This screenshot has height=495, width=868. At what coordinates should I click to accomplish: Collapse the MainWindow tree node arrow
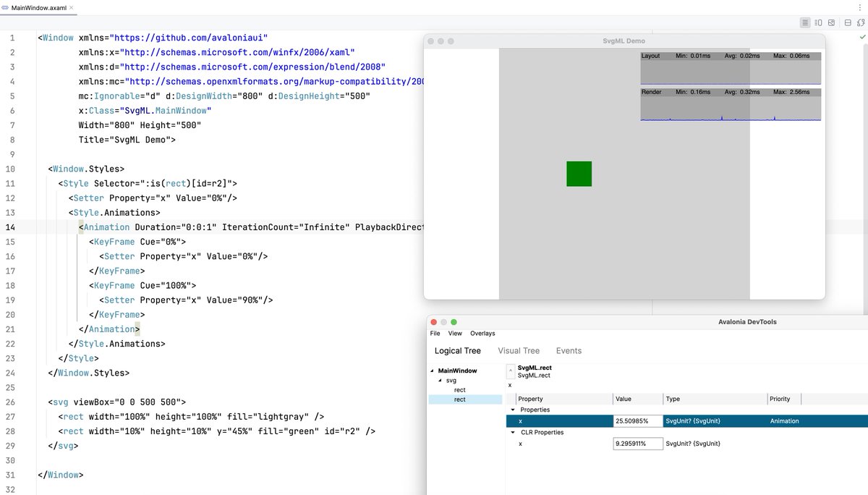click(433, 371)
